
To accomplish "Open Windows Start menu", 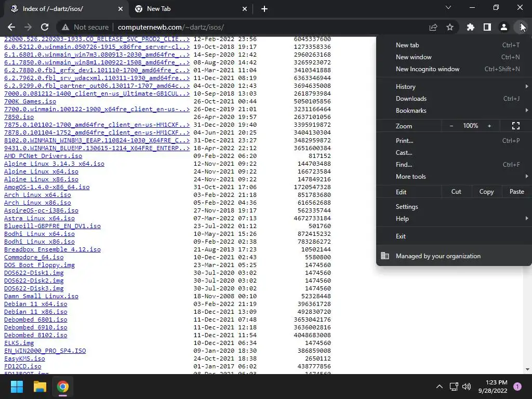I will point(17,387).
